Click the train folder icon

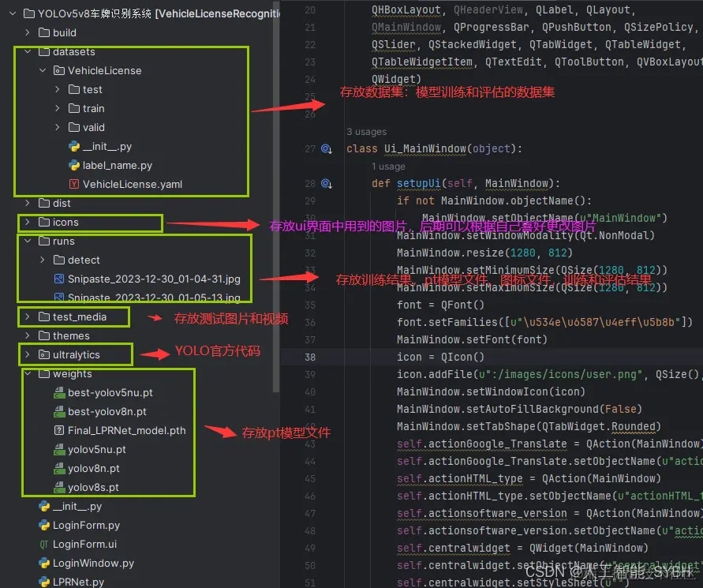[74, 108]
